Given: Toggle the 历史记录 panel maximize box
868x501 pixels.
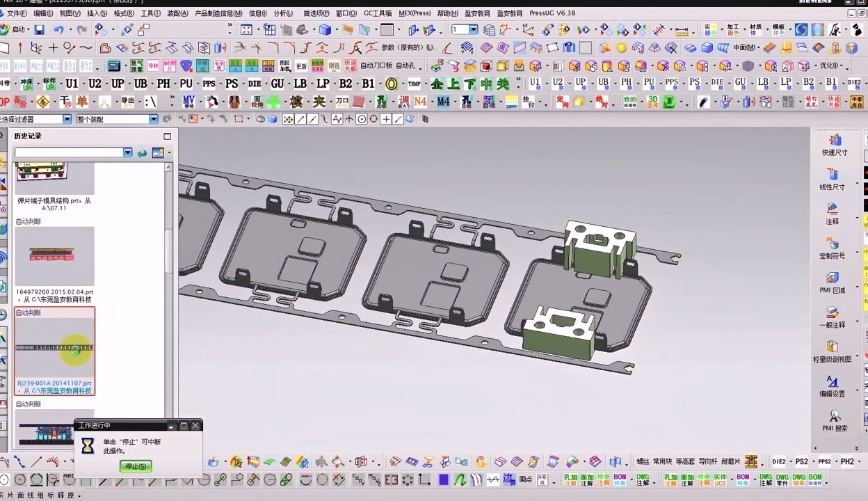Looking at the screenshot, I should coord(167,136).
